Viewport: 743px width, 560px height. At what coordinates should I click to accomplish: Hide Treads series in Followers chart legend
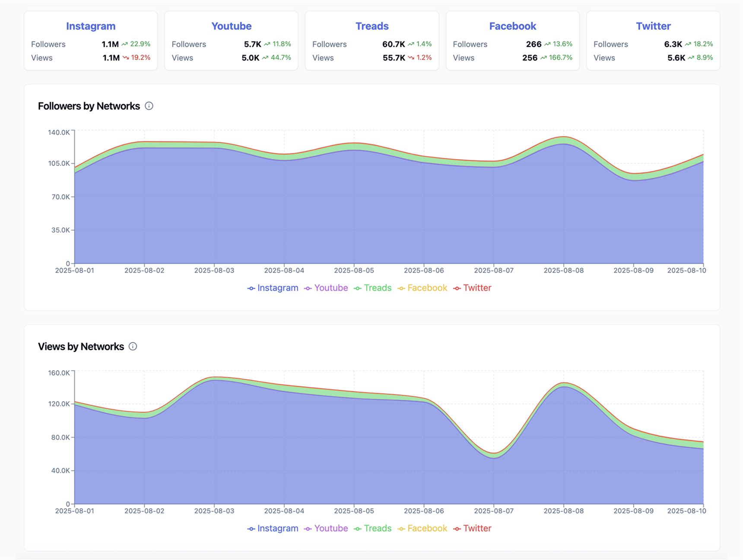point(372,288)
